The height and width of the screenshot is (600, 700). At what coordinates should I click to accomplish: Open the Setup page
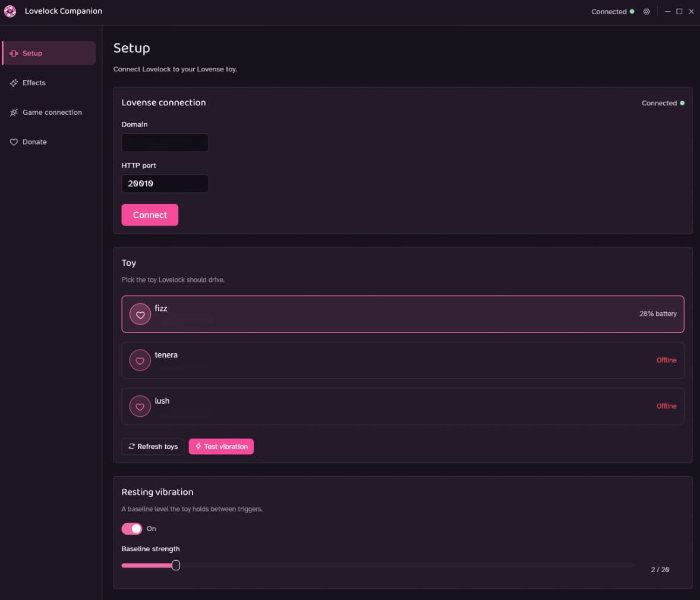(49, 53)
